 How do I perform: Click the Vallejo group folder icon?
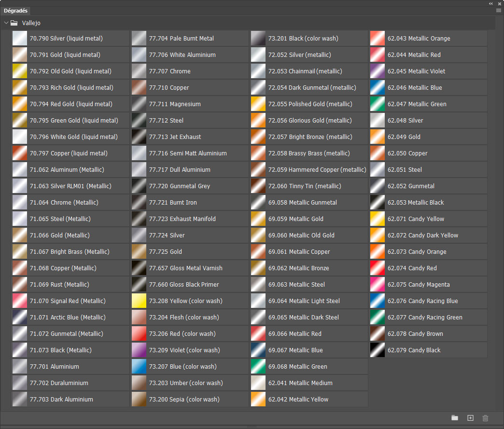coord(14,23)
